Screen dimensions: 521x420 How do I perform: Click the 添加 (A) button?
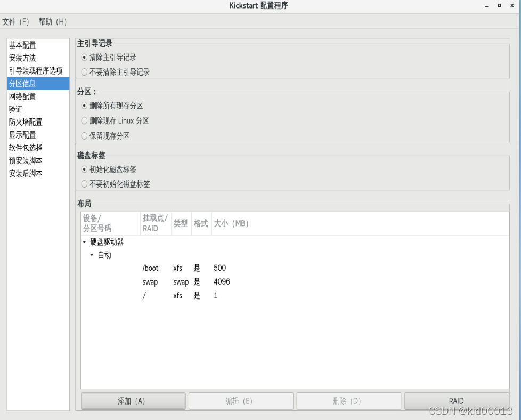point(133,401)
